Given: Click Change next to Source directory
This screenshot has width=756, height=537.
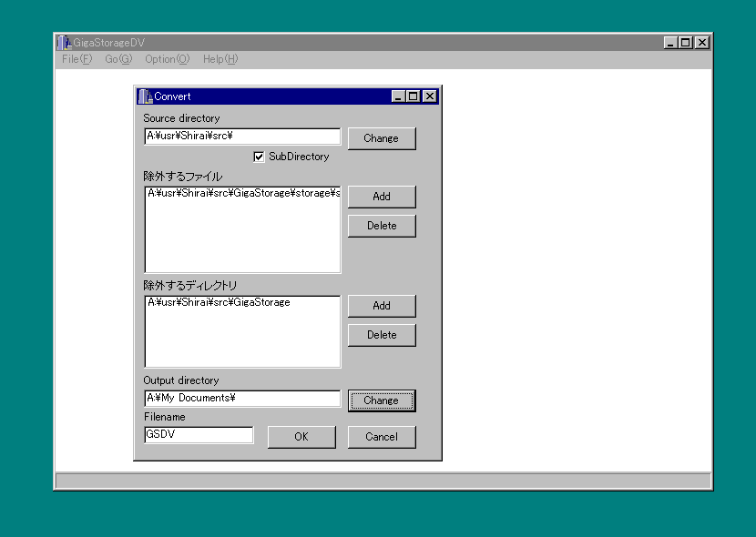Looking at the screenshot, I should point(382,138).
